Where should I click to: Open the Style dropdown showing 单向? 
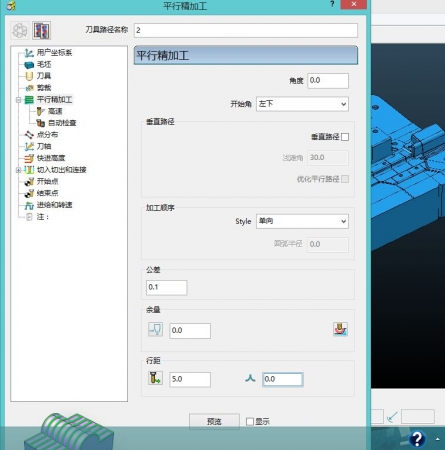tap(302, 221)
